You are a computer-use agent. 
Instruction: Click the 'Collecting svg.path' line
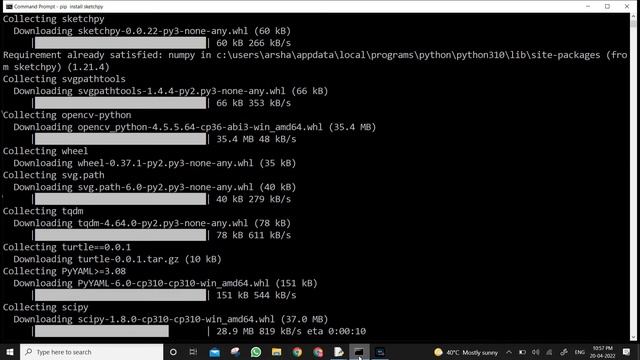53,175
